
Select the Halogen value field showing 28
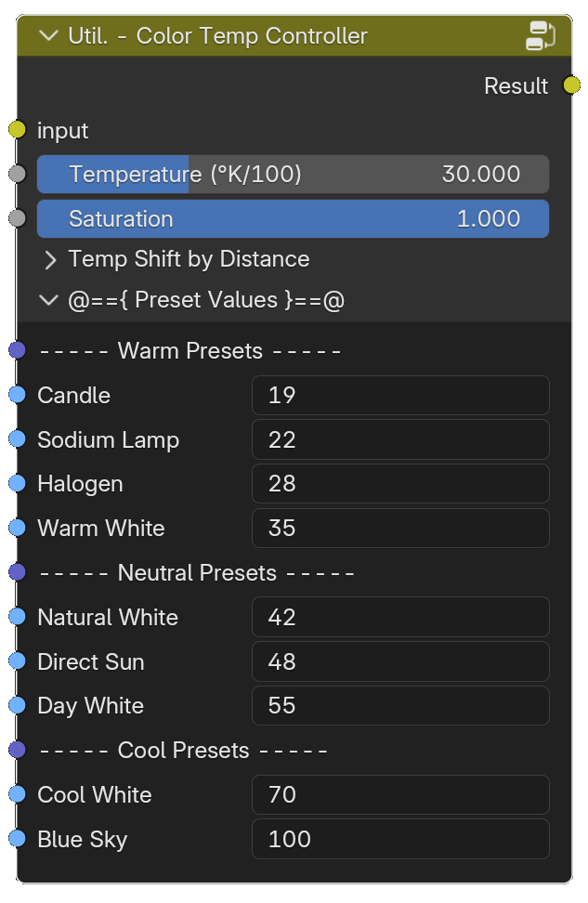pos(400,484)
